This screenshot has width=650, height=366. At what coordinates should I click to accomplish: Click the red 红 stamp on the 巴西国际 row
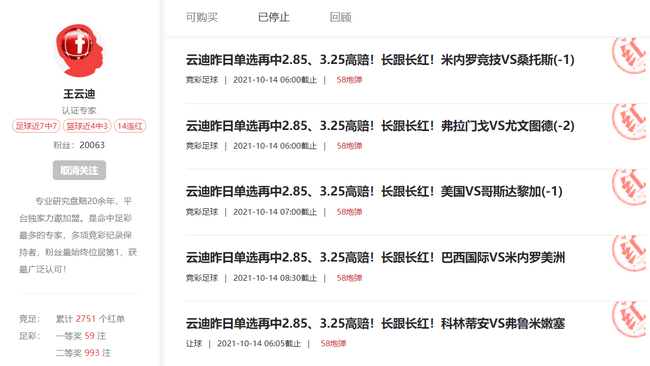(x=629, y=254)
